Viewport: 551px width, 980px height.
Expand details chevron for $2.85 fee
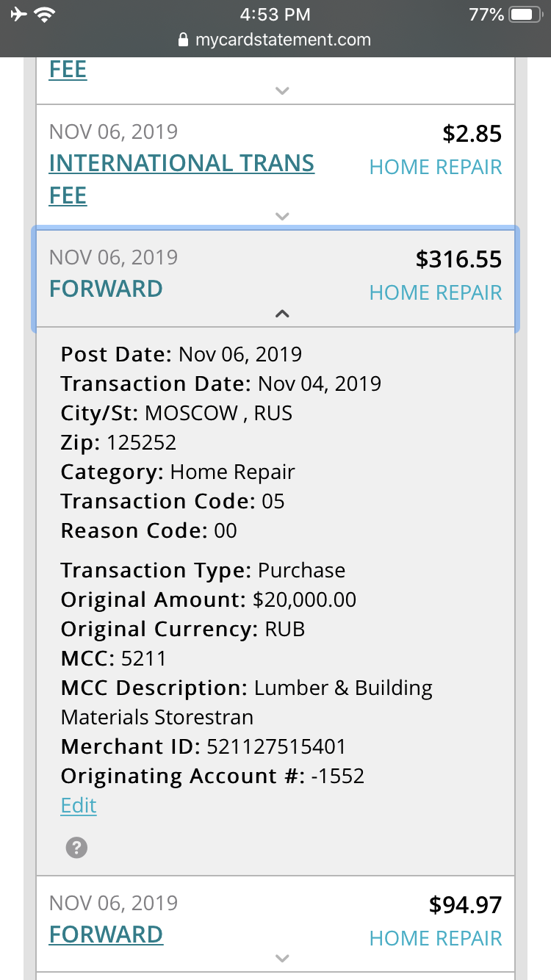(282, 216)
